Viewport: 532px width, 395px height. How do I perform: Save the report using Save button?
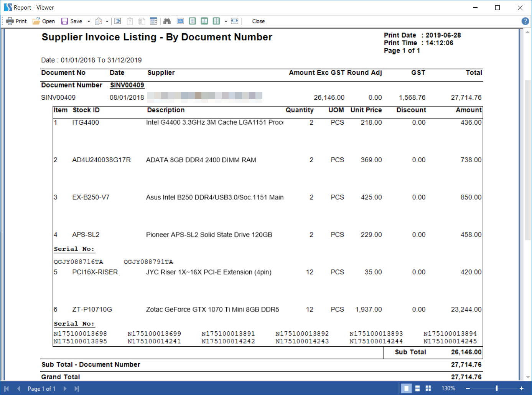(x=72, y=21)
